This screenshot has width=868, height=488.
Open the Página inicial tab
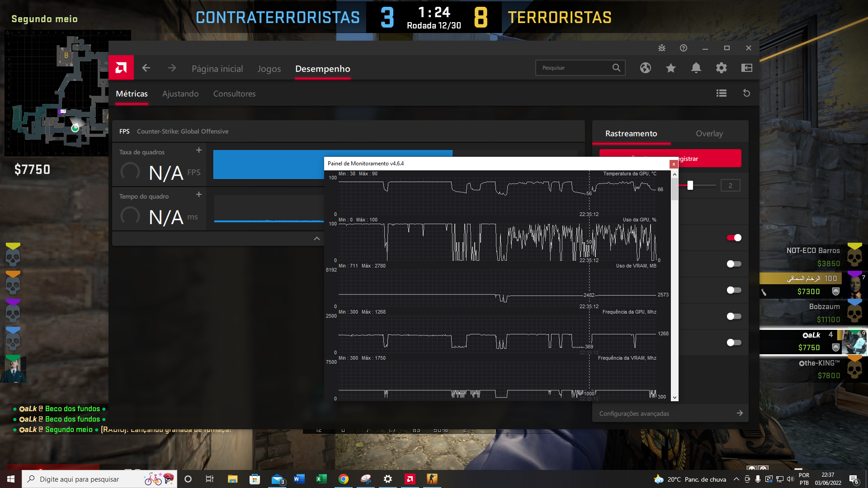tap(217, 69)
